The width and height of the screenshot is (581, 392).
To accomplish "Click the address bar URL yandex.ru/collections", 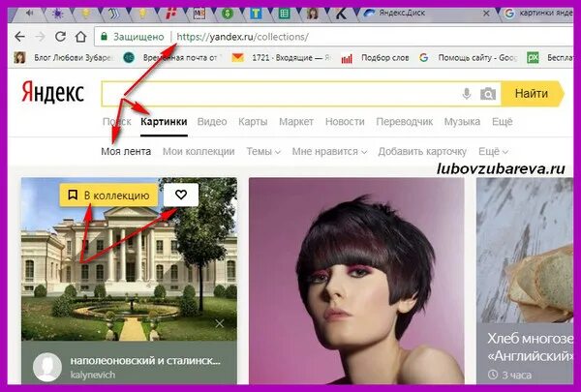I will pos(242,37).
